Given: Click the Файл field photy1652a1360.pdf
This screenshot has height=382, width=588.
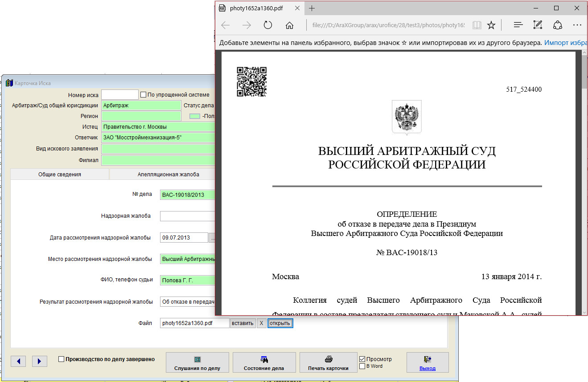Looking at the screenshot, I should (x=195, y=323).
